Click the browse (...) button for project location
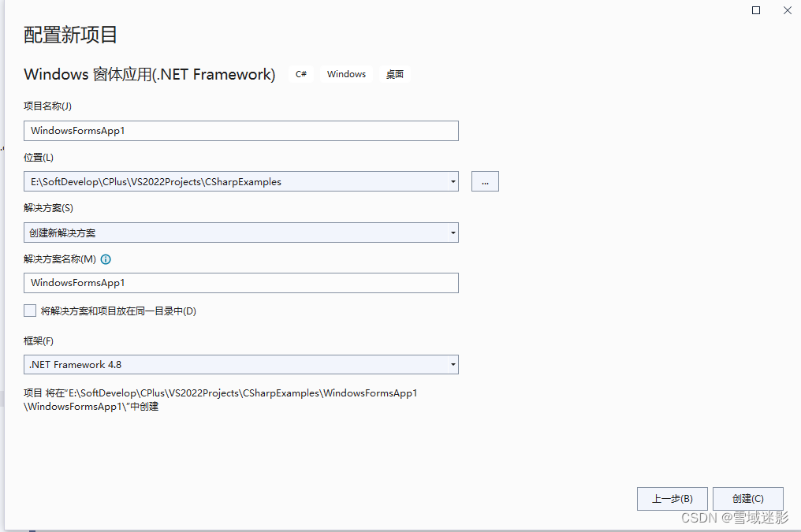Screen dimensions: 801x532 click(x=485, y=180)
